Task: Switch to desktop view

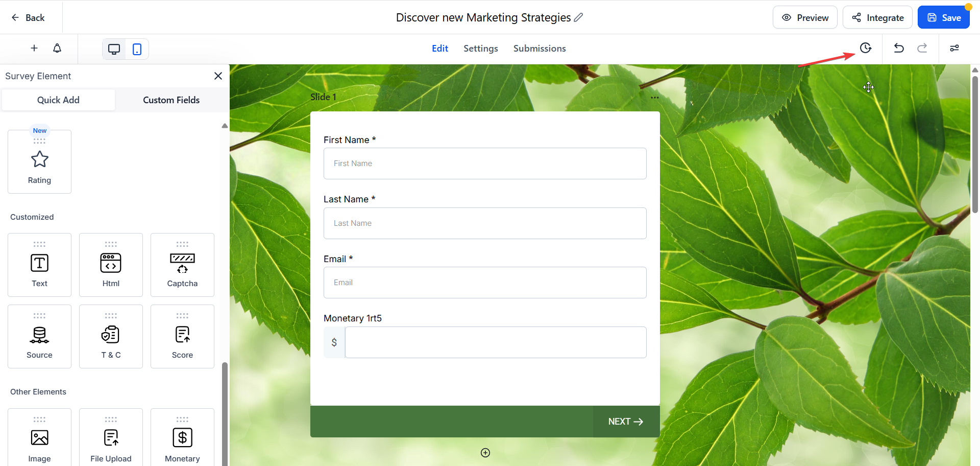Action: click(x=114, y=49)
